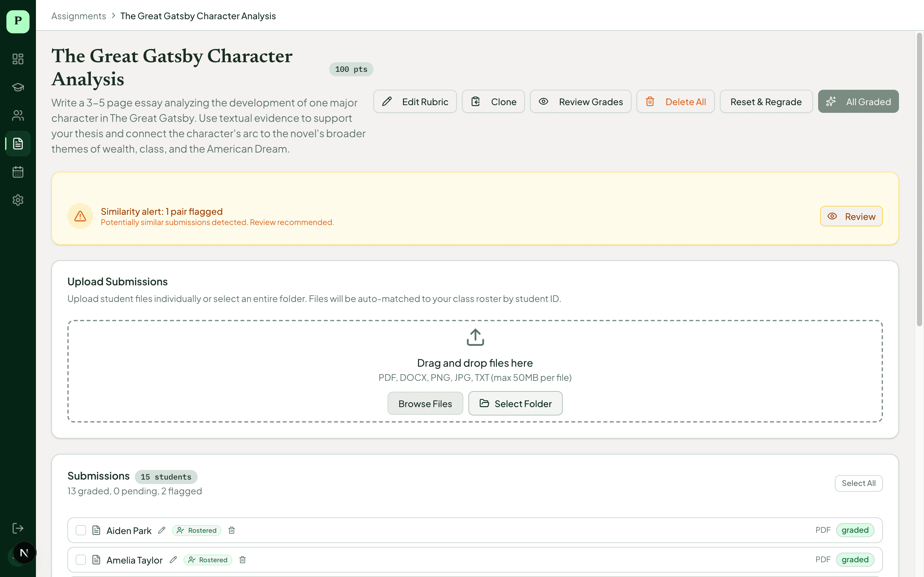Image resolution: width=924 pixels, height=577 pixels.
Task: Click the P logo at top of sidebar
Action: pyautogui.click(x=18, y=21)
